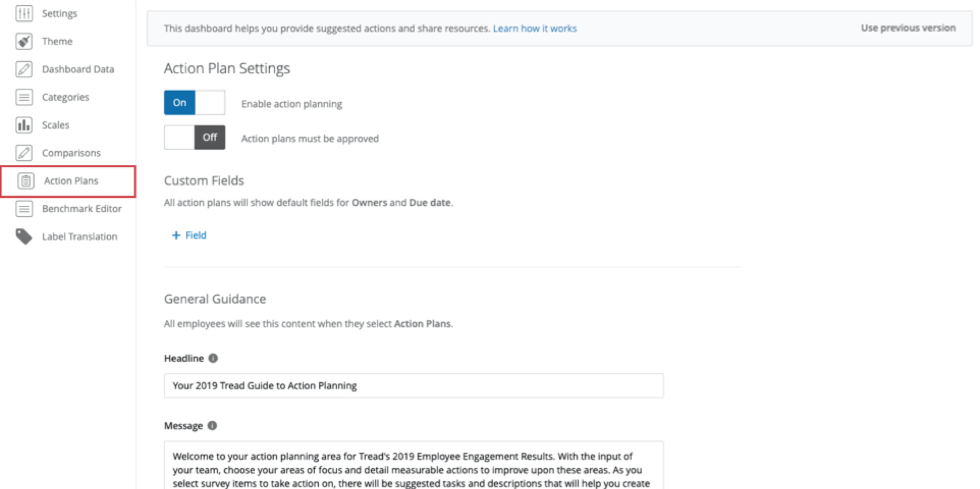Image resolution: width=980 pixels, height=489 pixels.
Task: Open Dashboard Data via its pencil icon
Action: pos(24,69)
